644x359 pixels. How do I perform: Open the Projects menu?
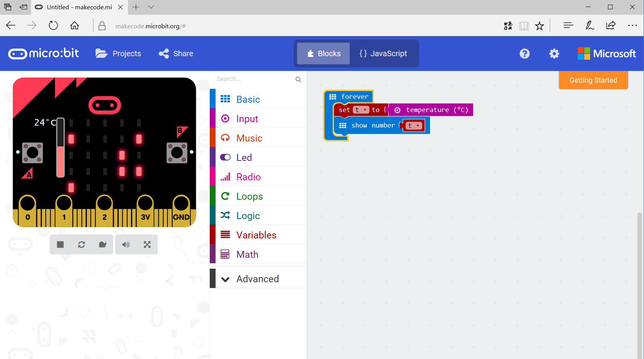tap(118, 54)
